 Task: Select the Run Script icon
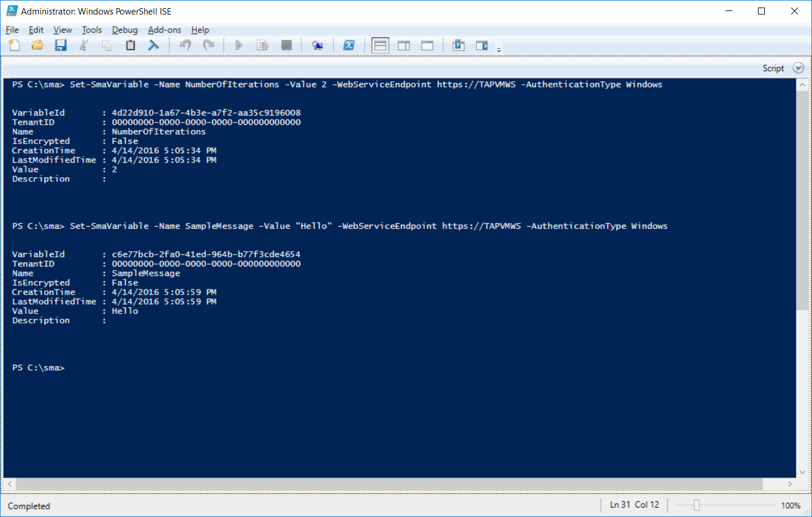[238, 45]
